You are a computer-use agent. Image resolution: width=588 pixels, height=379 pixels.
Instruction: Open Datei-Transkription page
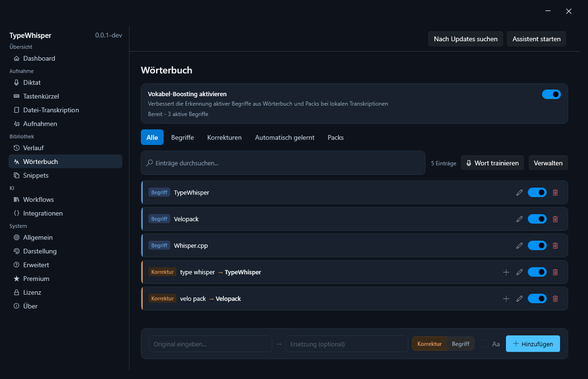click(65, 110)
